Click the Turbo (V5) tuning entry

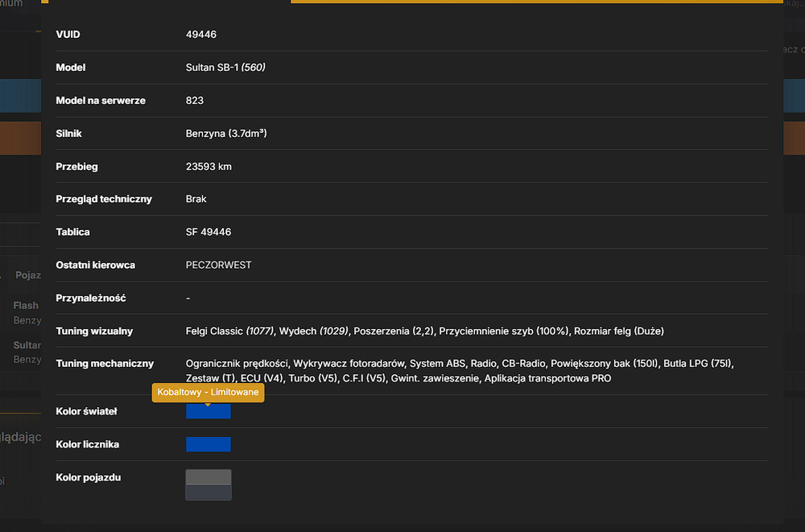[x=312, y=378]
